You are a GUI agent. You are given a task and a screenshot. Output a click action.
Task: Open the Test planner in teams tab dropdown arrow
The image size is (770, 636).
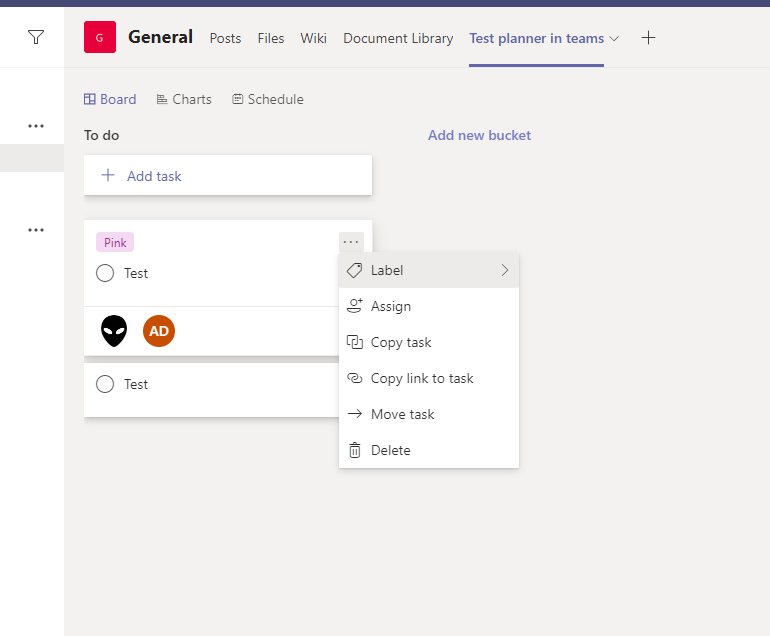(614, 38)
